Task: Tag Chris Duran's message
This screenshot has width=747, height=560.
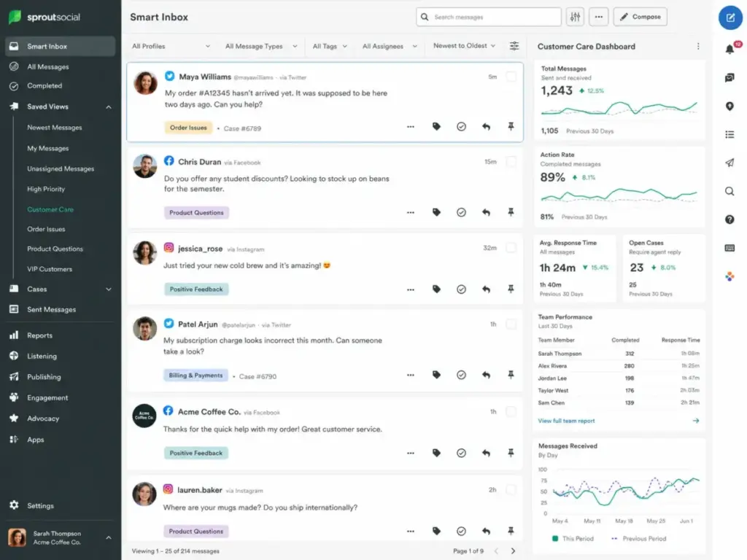Action: pyautogui.click(x=436, y=212)
